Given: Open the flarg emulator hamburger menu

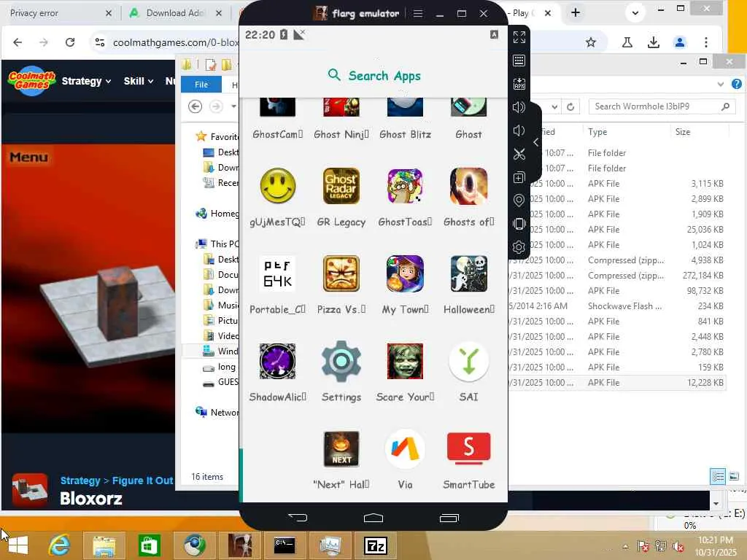Looking at the screenshot, I should coord(418,13).
